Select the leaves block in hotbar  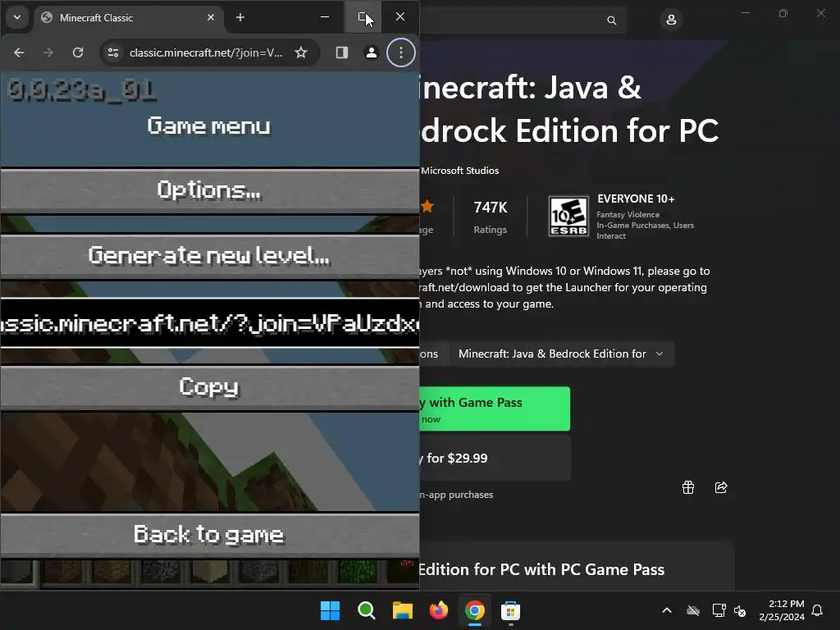click(357, 572)
